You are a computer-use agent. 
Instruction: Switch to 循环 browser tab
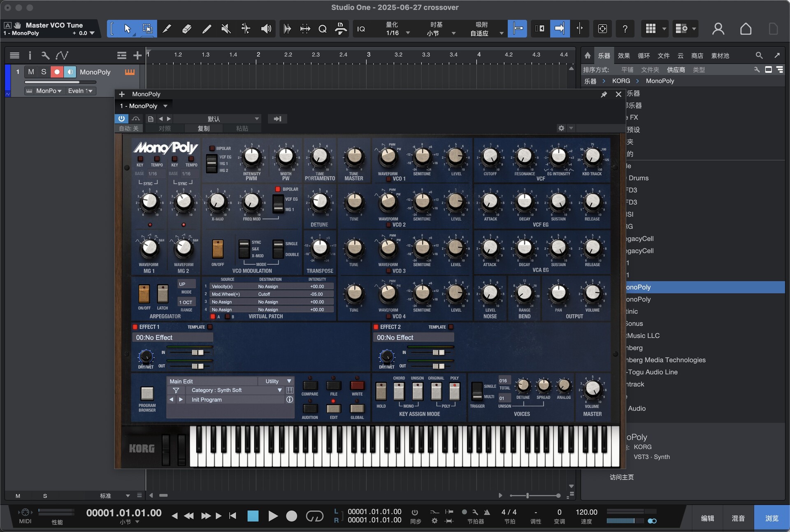(x=644, y=56)
